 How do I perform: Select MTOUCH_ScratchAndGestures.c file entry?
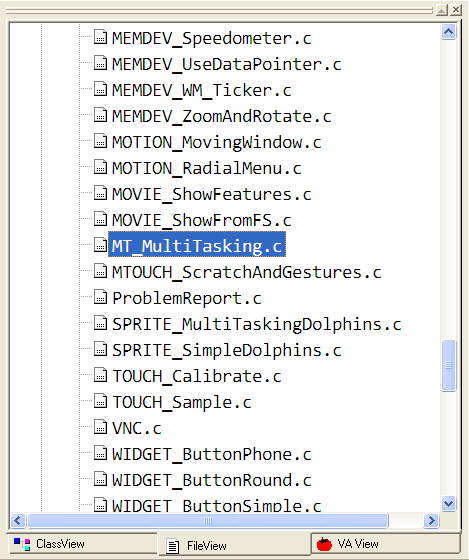246,273
